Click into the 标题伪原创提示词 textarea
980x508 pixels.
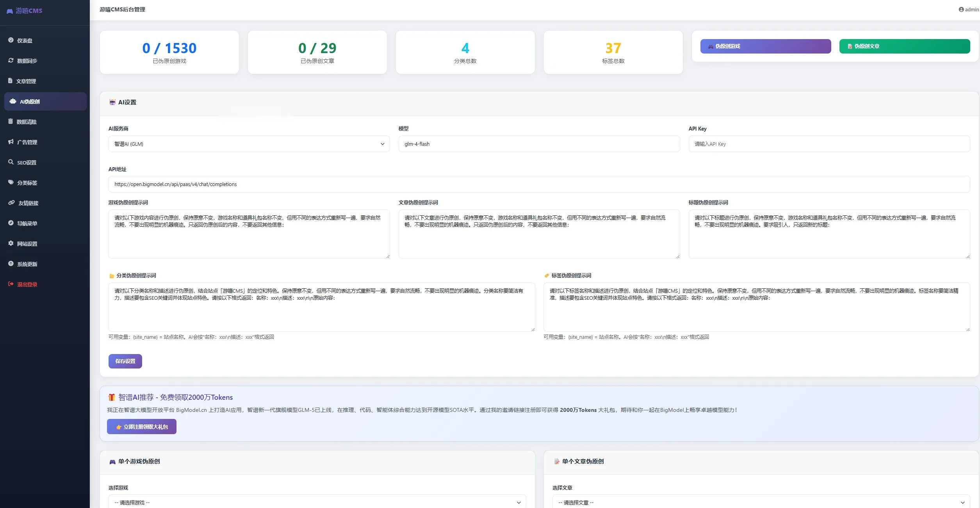tap(829, 234)
